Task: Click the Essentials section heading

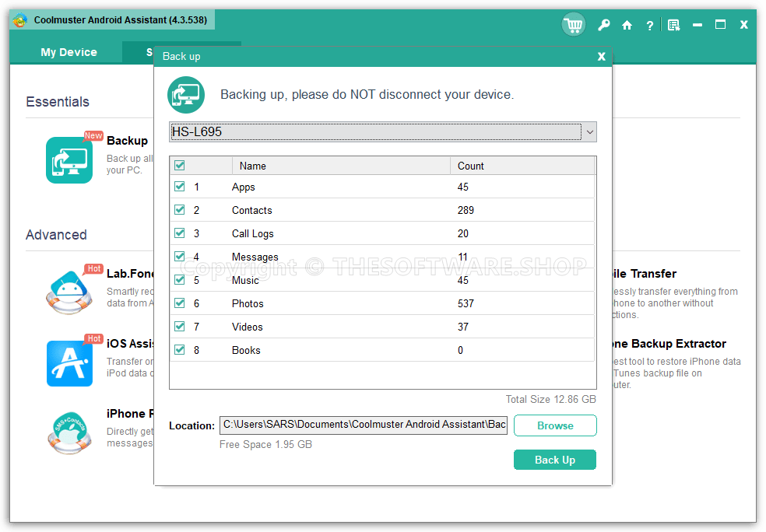Action: click(58, 102)
